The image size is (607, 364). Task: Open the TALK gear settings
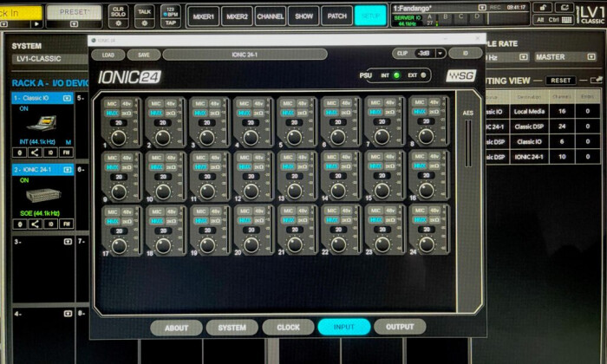coord(145,23)
